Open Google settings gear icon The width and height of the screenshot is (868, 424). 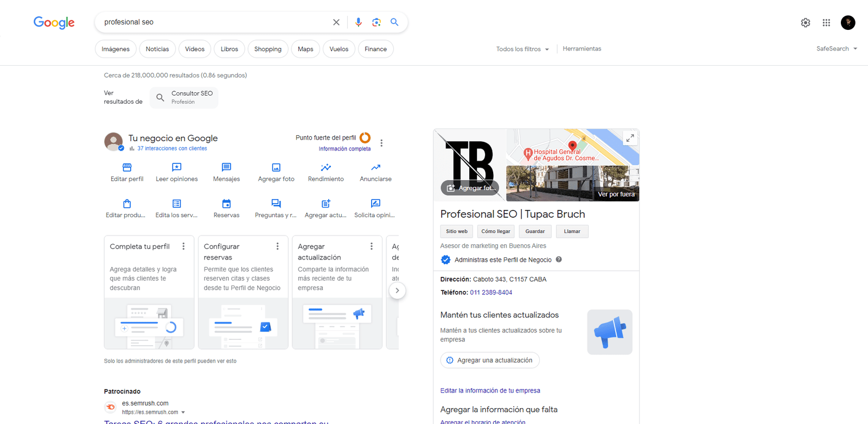(806, 22)
